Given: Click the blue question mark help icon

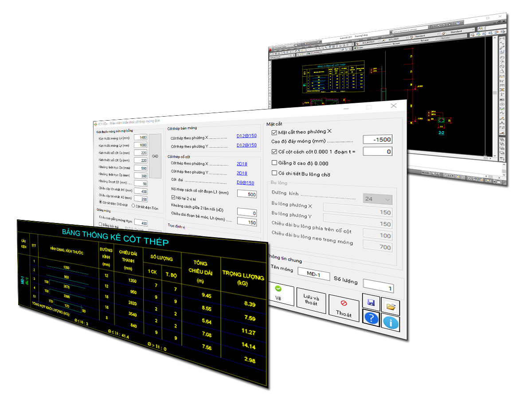Looking at the screenshot, I should coord(371,318).
